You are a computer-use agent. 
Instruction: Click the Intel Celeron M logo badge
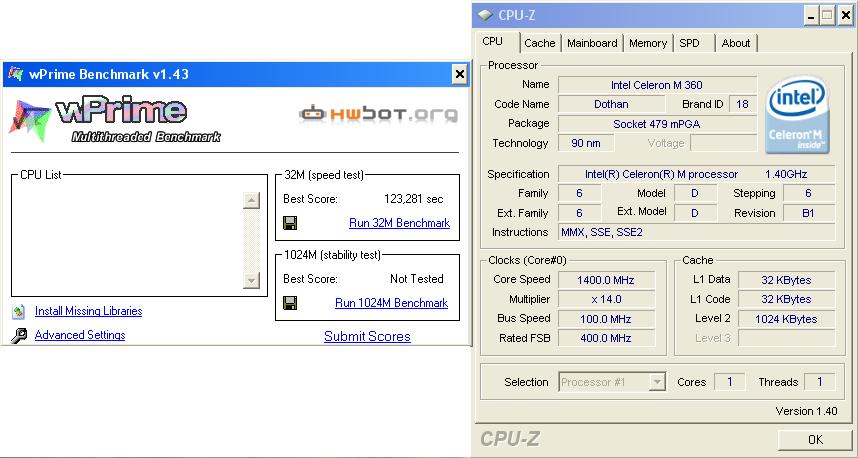pos(798,115)
